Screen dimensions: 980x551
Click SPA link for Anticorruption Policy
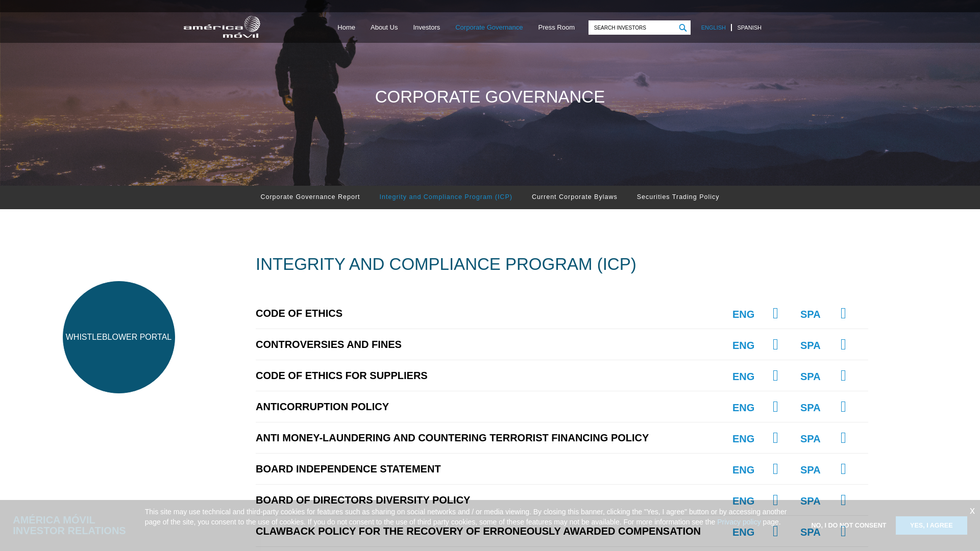point(810,408)
